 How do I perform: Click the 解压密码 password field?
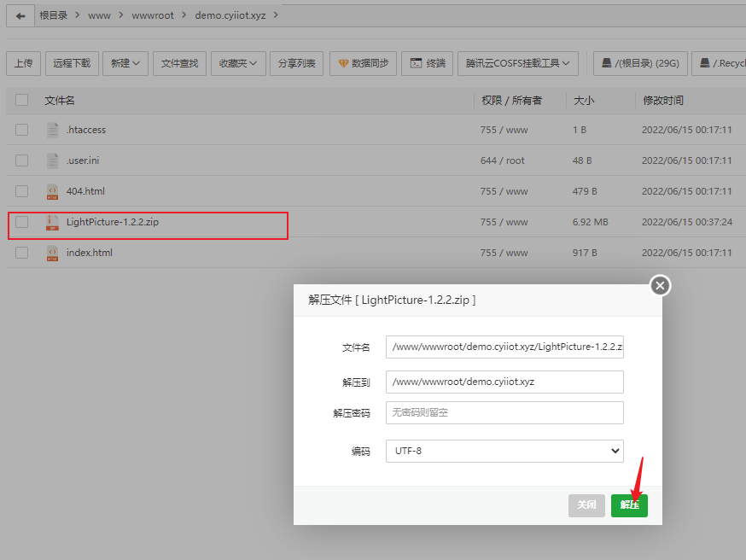504,412
